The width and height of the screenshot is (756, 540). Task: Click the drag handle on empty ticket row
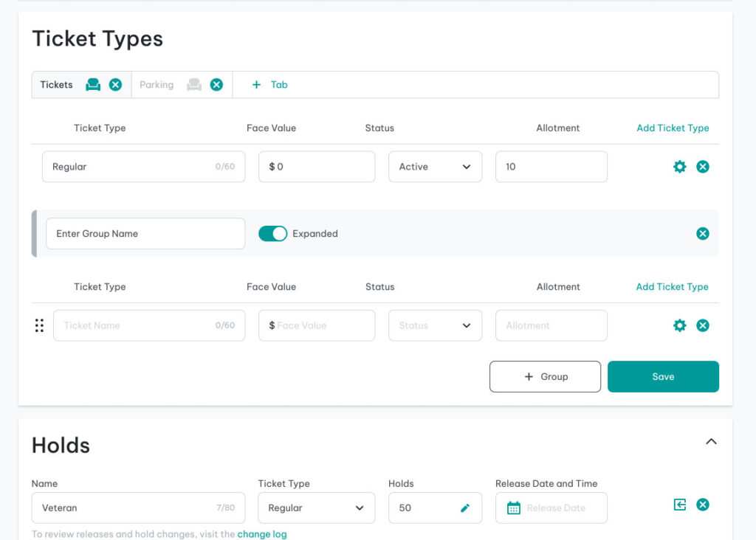[40, 325]
